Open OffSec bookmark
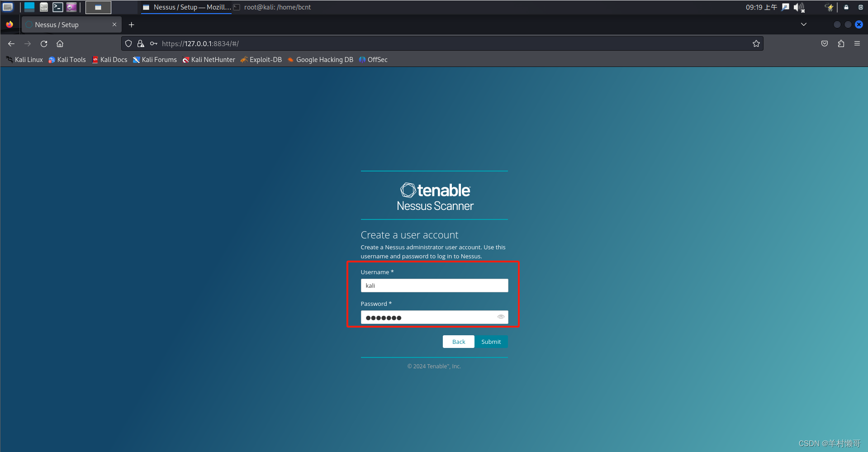Image resolution: width=868 pixels, height=452 pixels. 373,60
